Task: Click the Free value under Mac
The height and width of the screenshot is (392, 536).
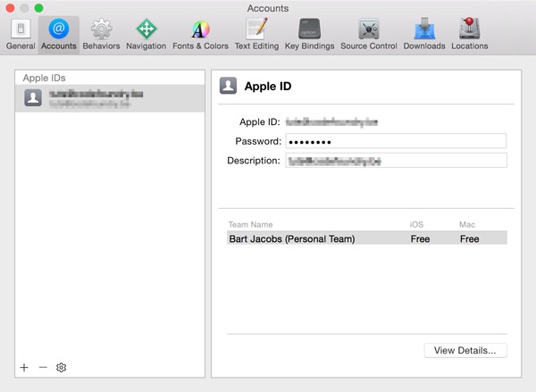Action: point(469,238)
